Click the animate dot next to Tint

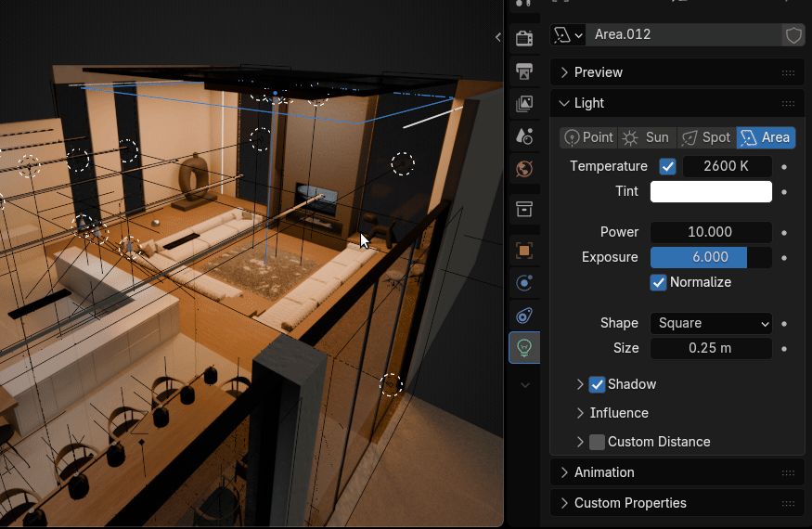(x=784, y=192)
